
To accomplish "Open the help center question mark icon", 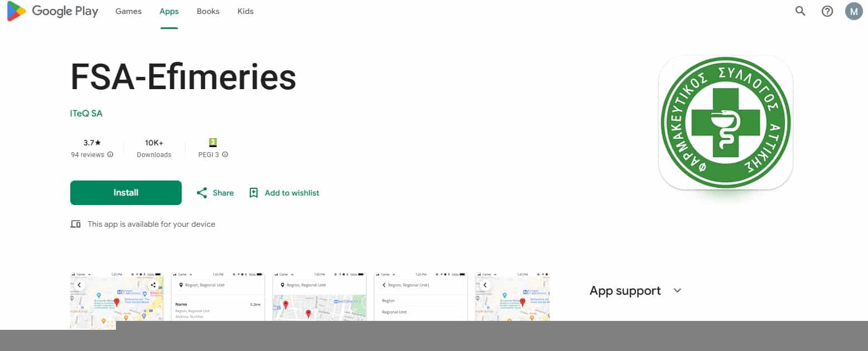I will (x=827, y=11).
